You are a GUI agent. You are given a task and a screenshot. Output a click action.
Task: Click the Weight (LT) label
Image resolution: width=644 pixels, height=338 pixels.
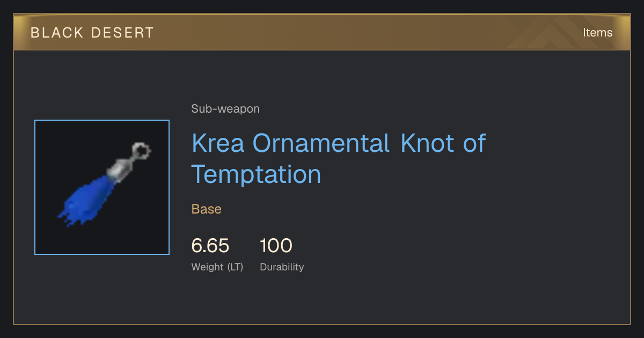pyautogui.click(x=217, y=267)
